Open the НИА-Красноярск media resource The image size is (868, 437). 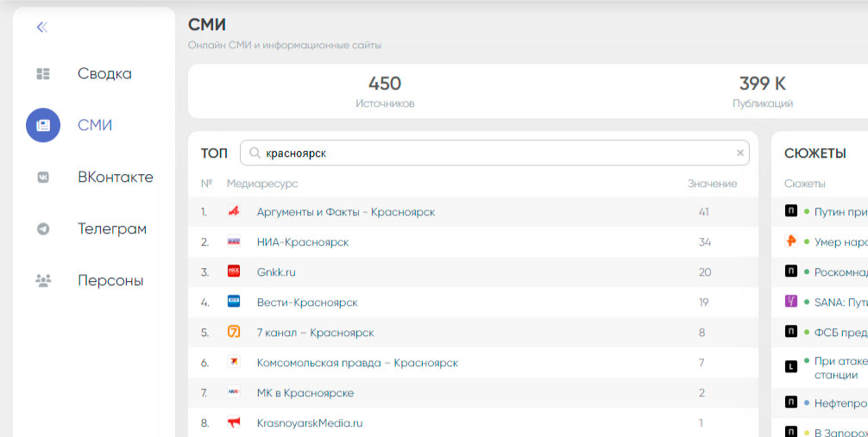coord(302,242)
